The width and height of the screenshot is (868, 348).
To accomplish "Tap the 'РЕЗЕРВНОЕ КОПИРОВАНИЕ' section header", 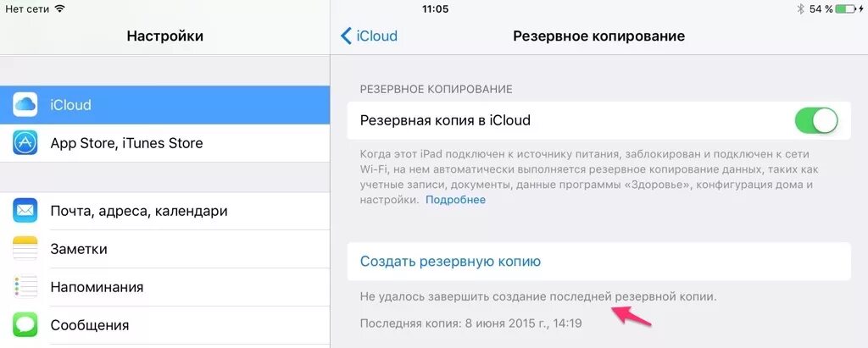I will tap(437, 89).
